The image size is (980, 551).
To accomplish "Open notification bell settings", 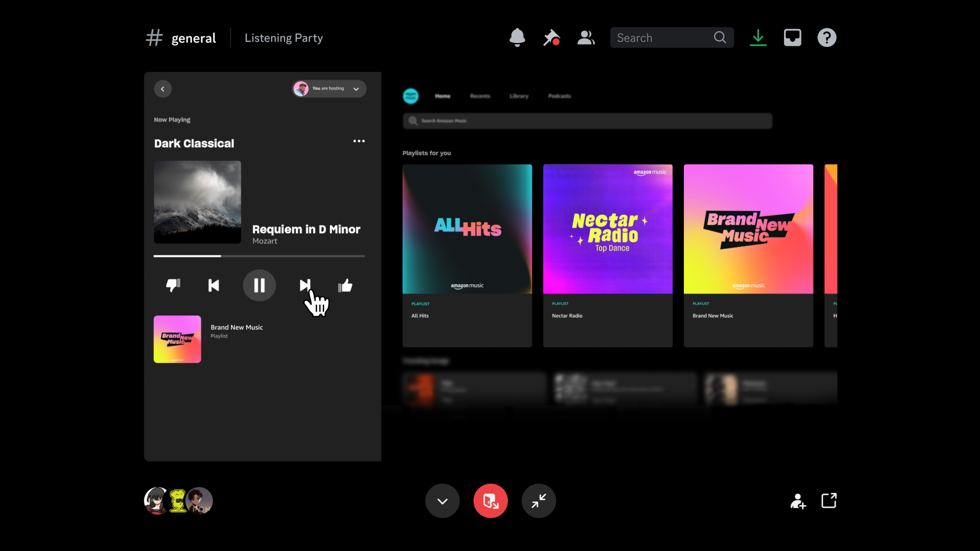I will point(517,38).
